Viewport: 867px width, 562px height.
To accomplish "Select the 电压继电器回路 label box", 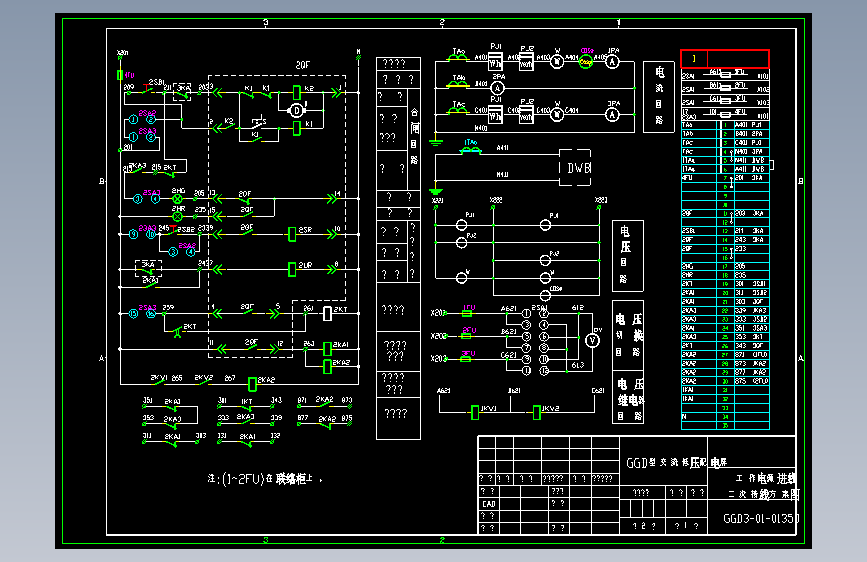I will pyautogui.click(x=628, y=397).
